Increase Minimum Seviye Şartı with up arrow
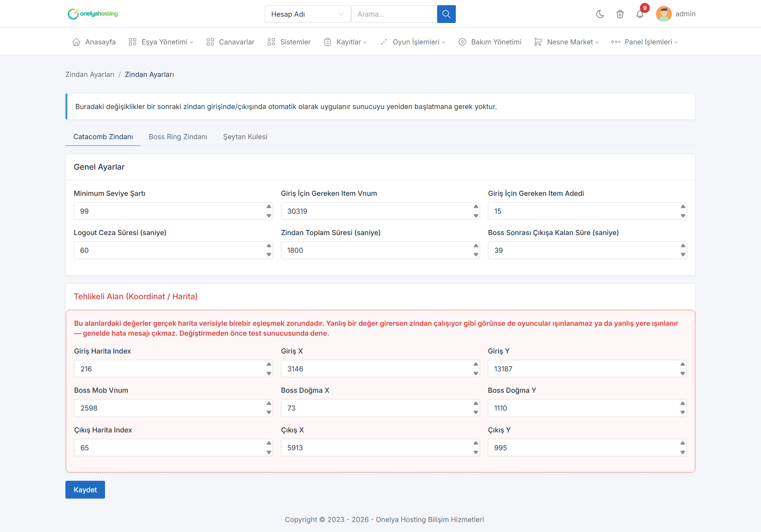This screenshot has width=761, height=532. [269, 207]
